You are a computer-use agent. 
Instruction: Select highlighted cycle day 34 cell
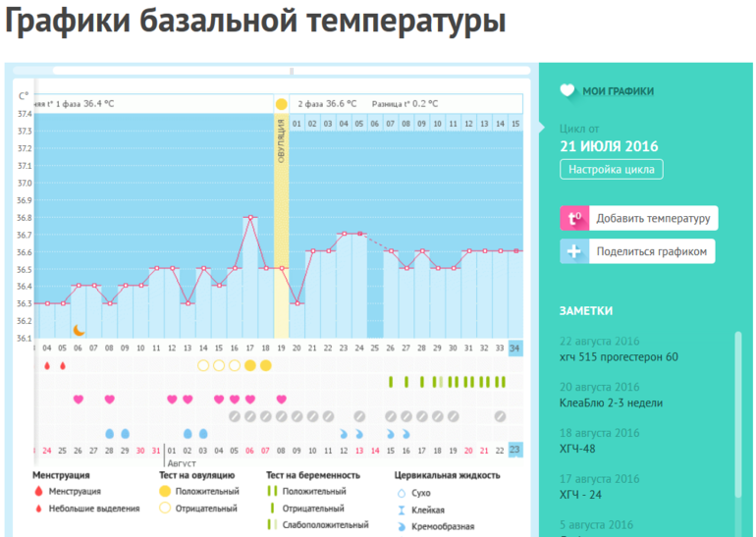515,348
